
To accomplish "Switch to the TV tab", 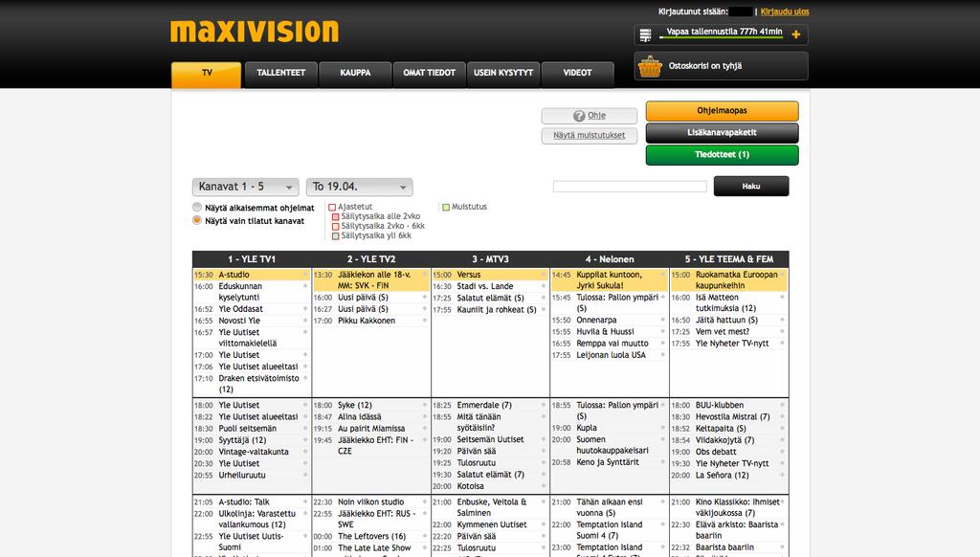I will point(207,74).
